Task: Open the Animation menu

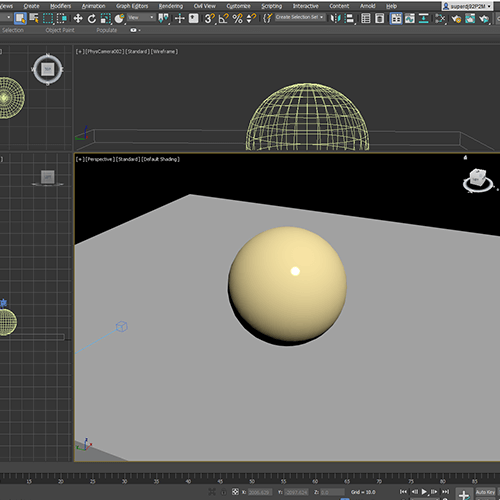Action: click(x=93, y=6)
